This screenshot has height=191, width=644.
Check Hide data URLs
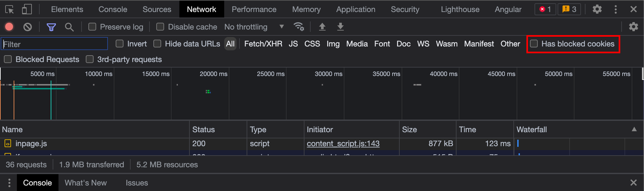pos(157,44)
